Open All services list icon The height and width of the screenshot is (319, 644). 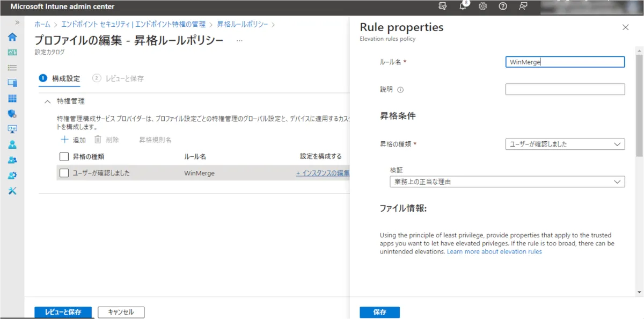12,68
